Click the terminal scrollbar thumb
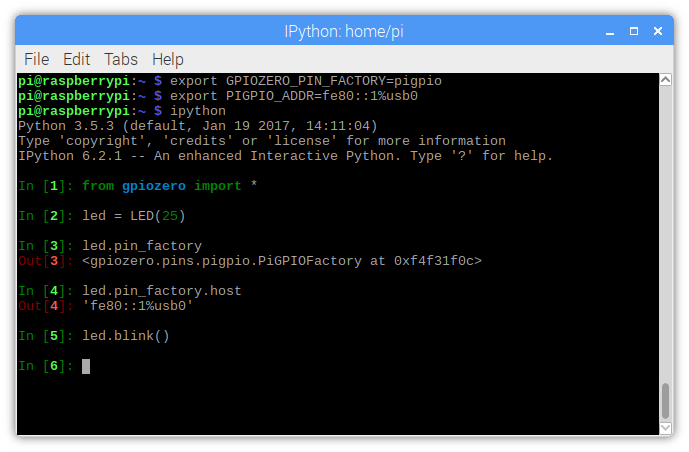The image size is (689, 452). point(665,401)
